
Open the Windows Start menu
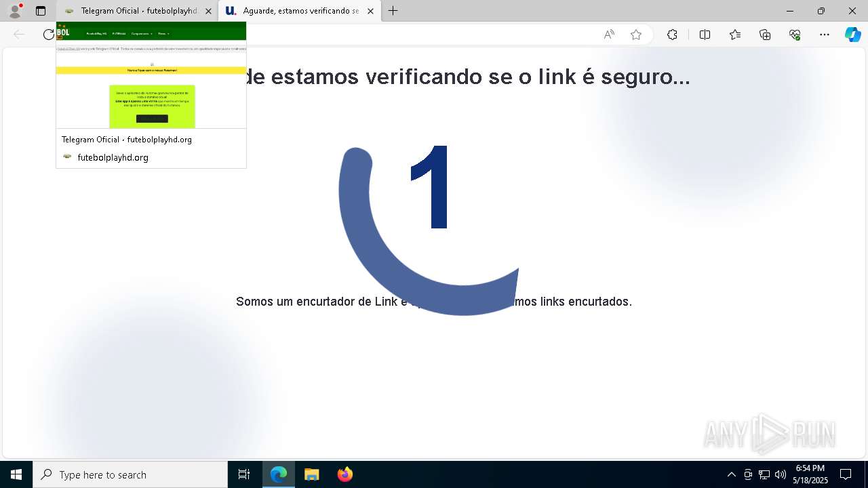16,474
